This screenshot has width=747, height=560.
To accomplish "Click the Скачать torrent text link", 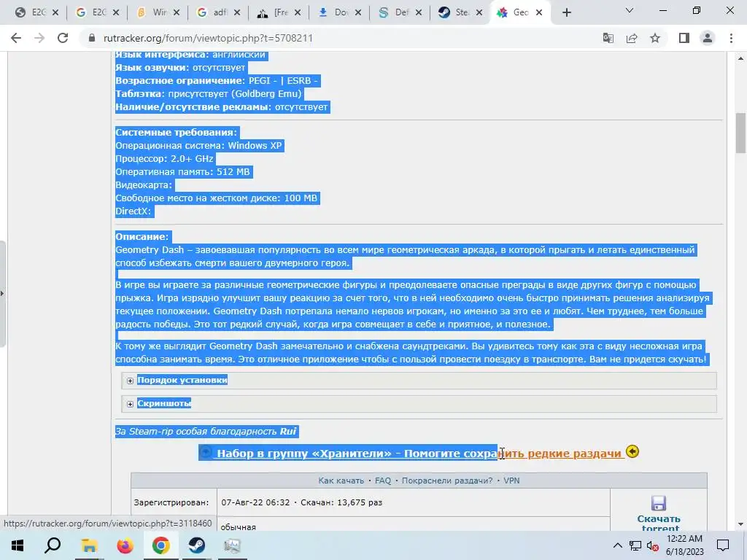I will (659, 522).
